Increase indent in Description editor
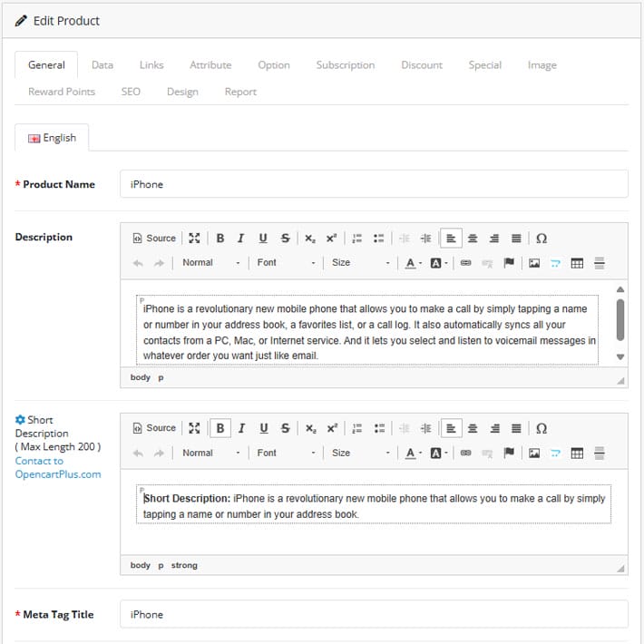Screen dimensions: 644x644 [426, 239]
